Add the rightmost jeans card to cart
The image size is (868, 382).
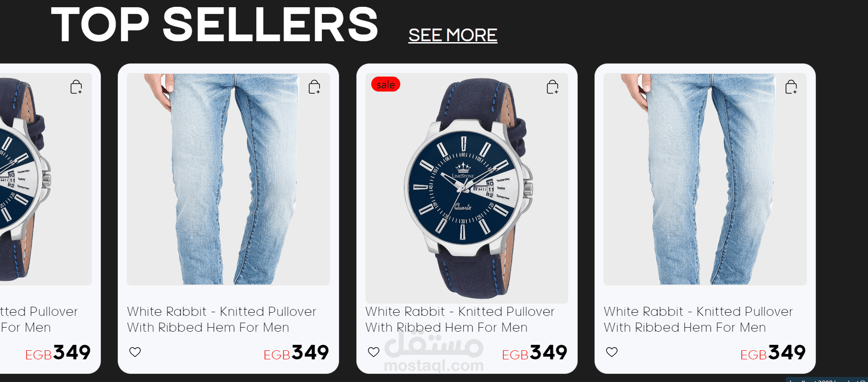[791, 87]
